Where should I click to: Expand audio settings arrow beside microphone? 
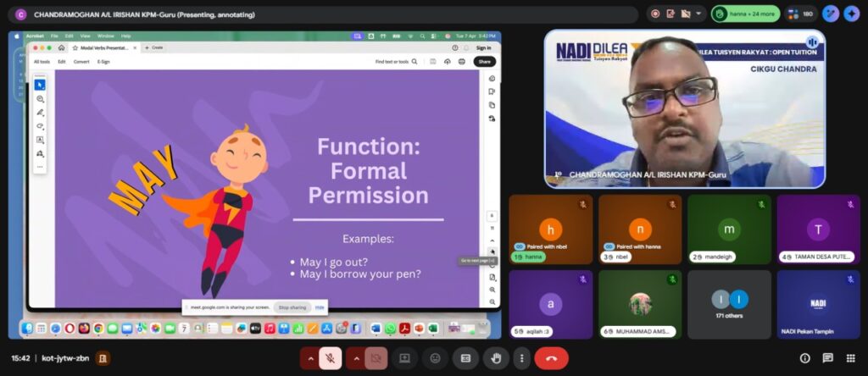pos(310,358)
